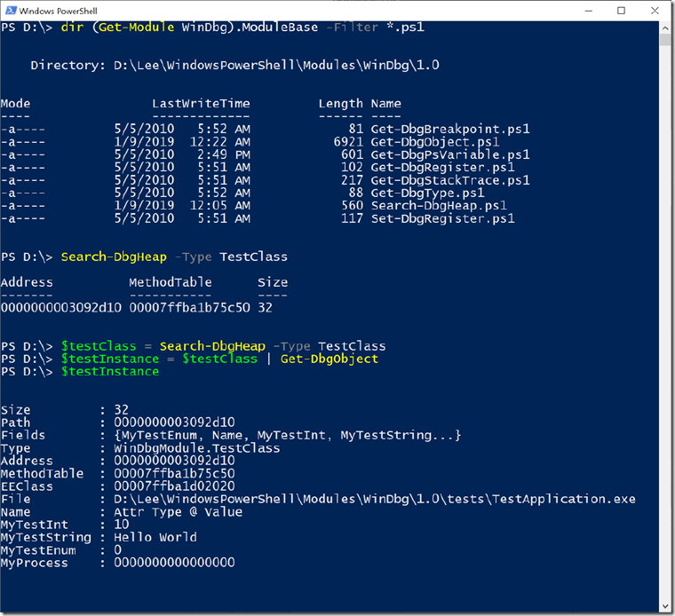Click the scrollbar down arrow

click(x=664, y=606)
